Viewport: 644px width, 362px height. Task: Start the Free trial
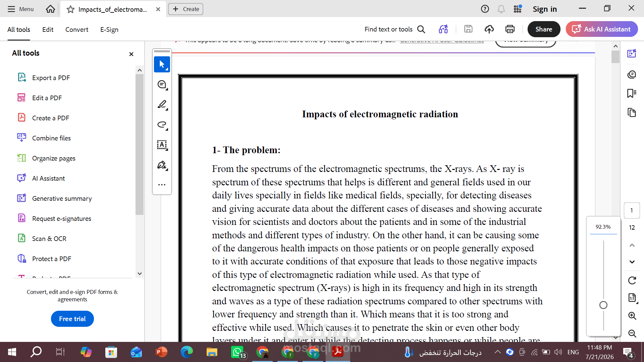72,319
